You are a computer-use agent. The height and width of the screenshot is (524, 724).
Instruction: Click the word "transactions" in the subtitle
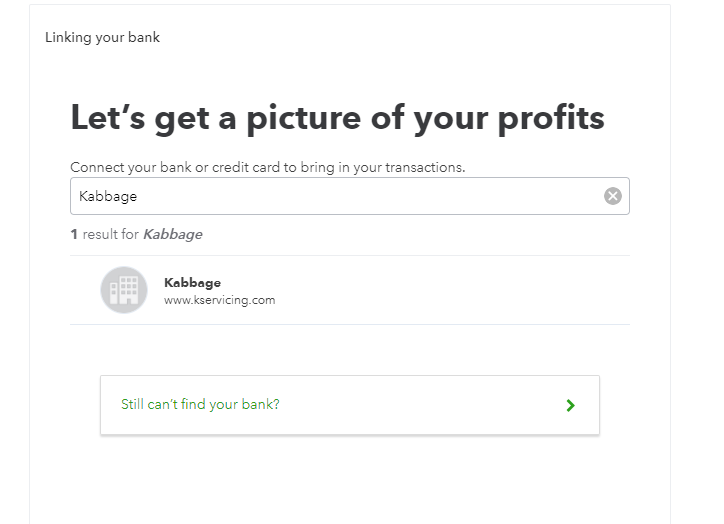(x=421, y=167)
